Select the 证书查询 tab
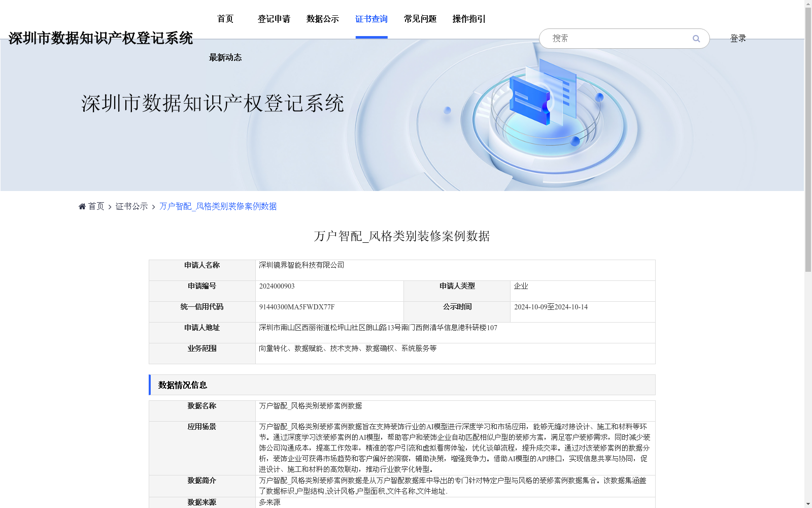 coord(371,19)
